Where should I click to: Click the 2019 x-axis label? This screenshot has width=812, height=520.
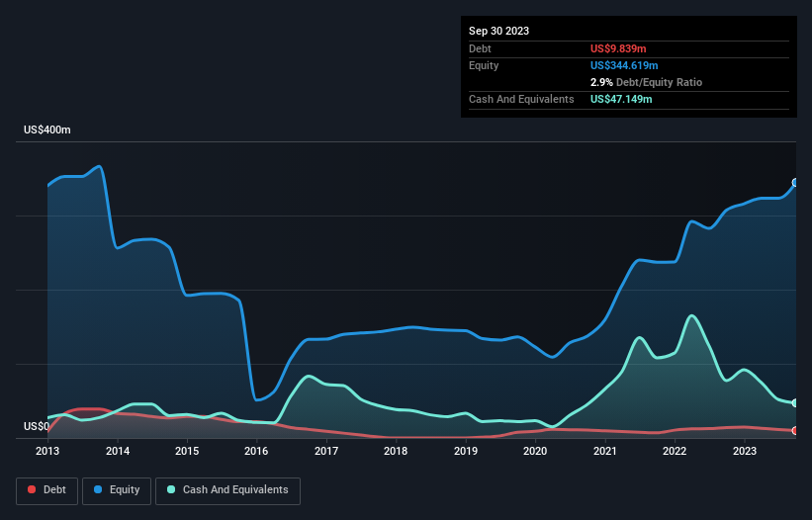point(466,451)
